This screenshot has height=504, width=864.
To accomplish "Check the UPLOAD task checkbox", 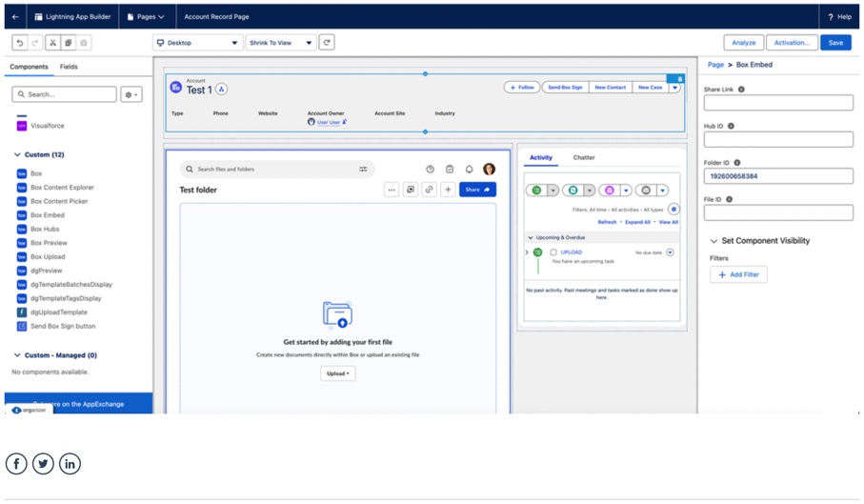I will point(553,252).
